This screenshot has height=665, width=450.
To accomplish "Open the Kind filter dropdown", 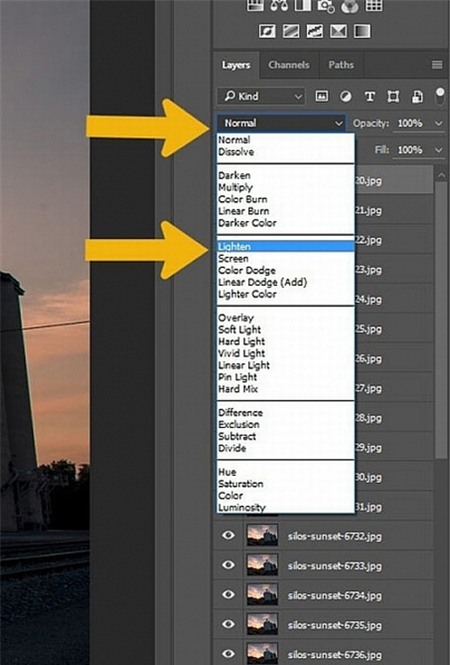I will pos(261,96).
